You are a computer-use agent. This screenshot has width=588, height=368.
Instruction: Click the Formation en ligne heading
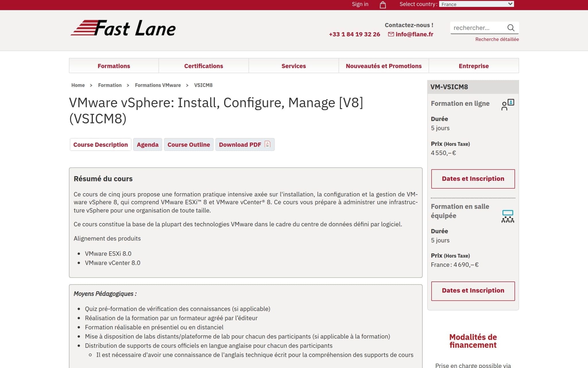[x=460, y=103]
